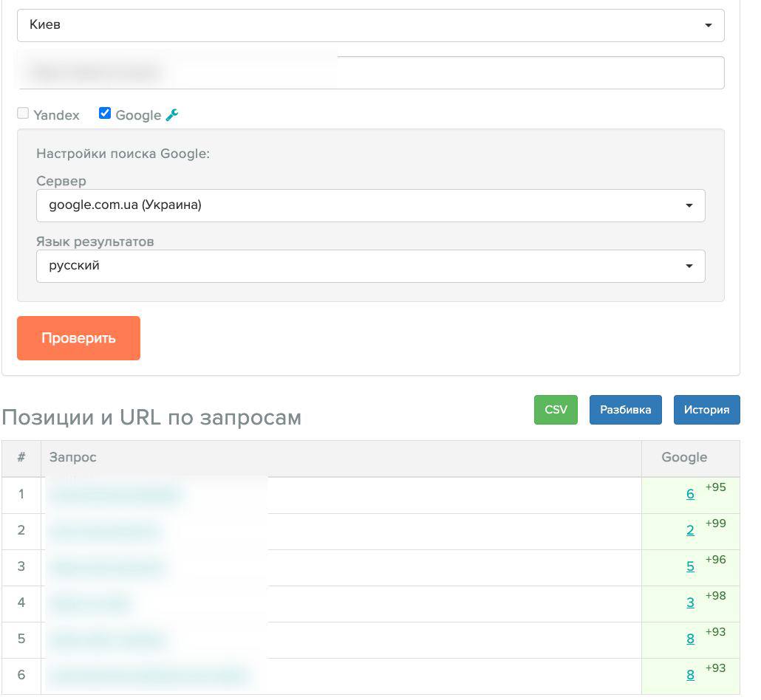Open the История view
Viewport: 761px width, 700px height.
(706, 410)
